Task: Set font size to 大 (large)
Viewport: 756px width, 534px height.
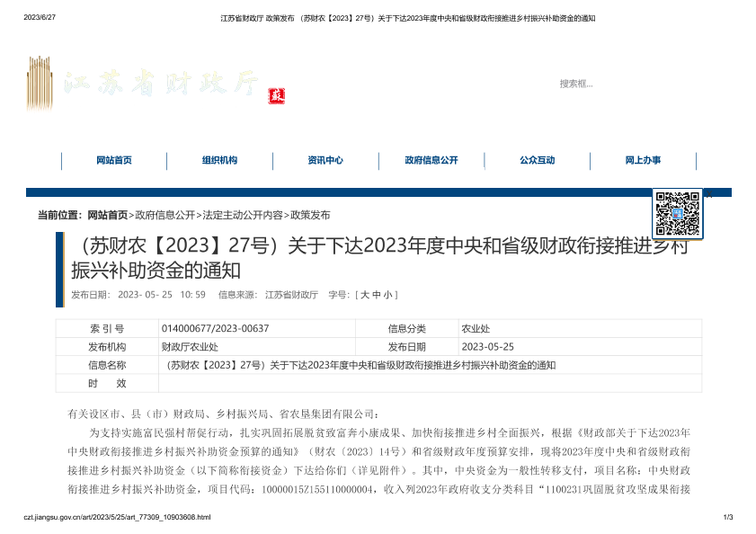Action: pos(364,294)
